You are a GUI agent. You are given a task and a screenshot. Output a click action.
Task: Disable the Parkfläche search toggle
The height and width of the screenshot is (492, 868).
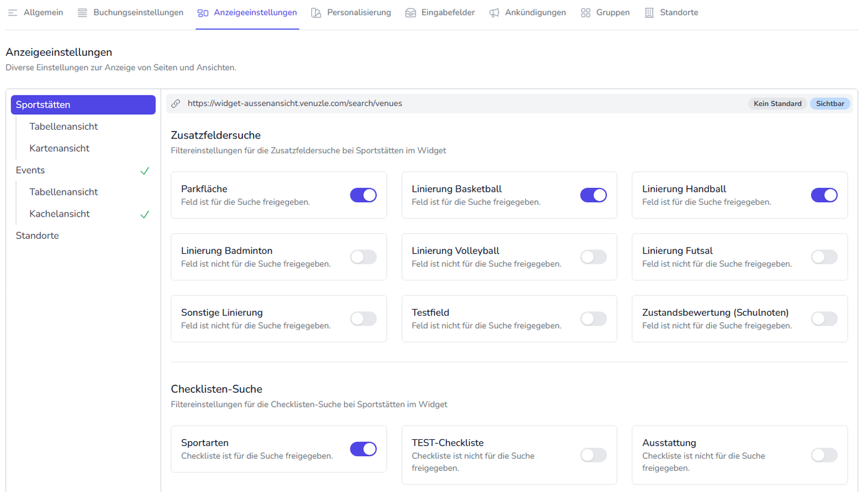click(363, 195)
